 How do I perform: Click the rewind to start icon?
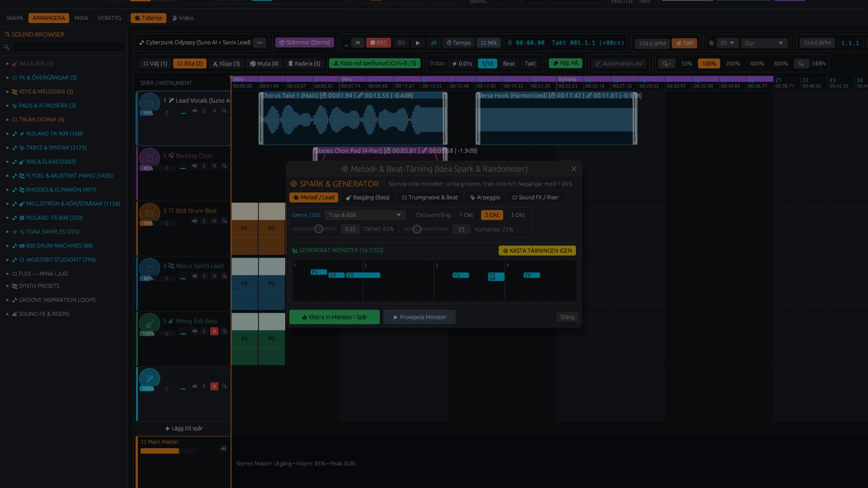click(x=358, y=43)
